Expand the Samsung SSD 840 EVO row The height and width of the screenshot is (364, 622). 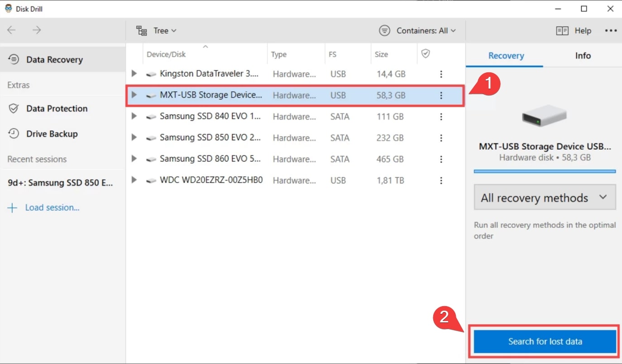(134, 116)
